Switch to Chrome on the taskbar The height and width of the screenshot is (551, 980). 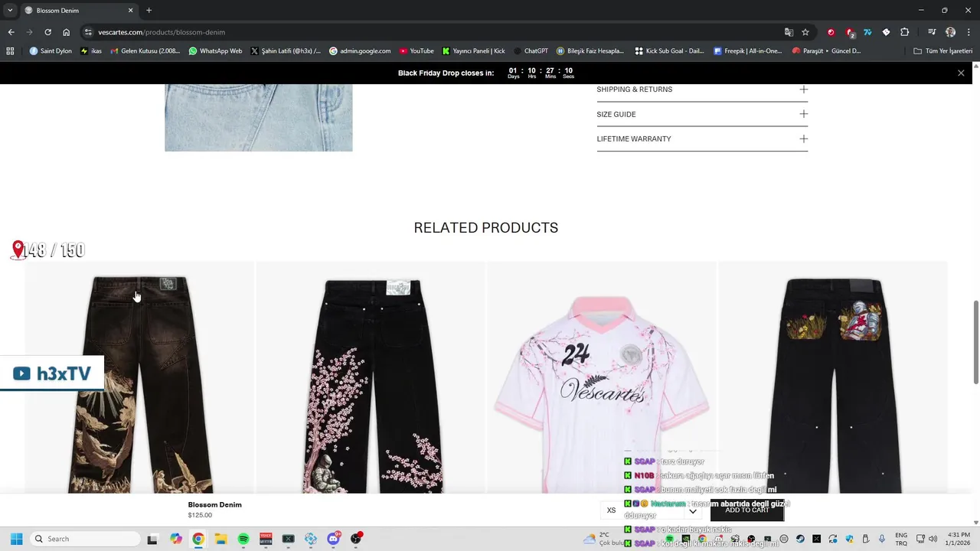coord(198,539)
